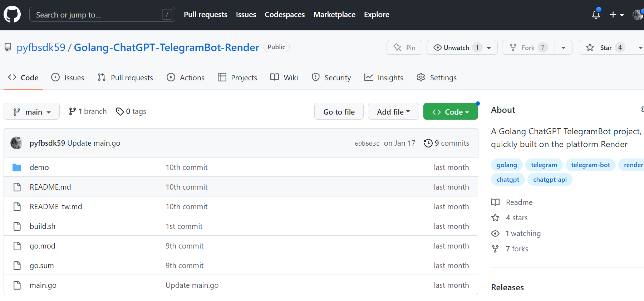The image size is (644, 301).
Task: Select the chatgpt-api topic tag
Action: click(550, 180)
